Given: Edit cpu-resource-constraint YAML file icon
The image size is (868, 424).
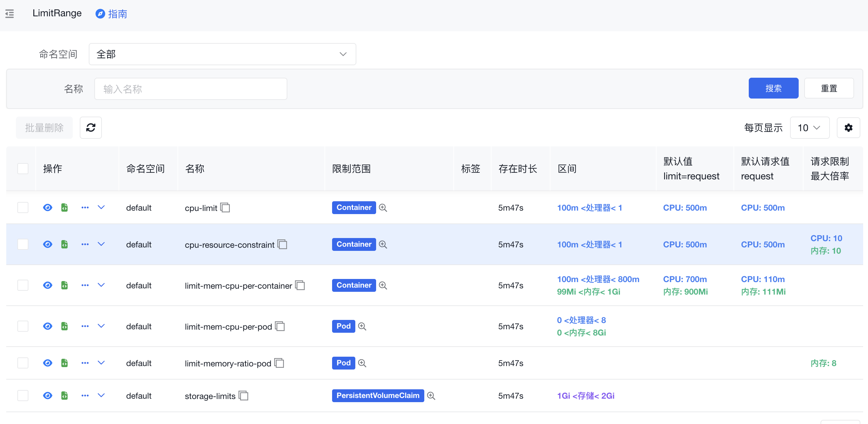Looking at the screenshot, I should pyautogui.click(x=64, y=244).
